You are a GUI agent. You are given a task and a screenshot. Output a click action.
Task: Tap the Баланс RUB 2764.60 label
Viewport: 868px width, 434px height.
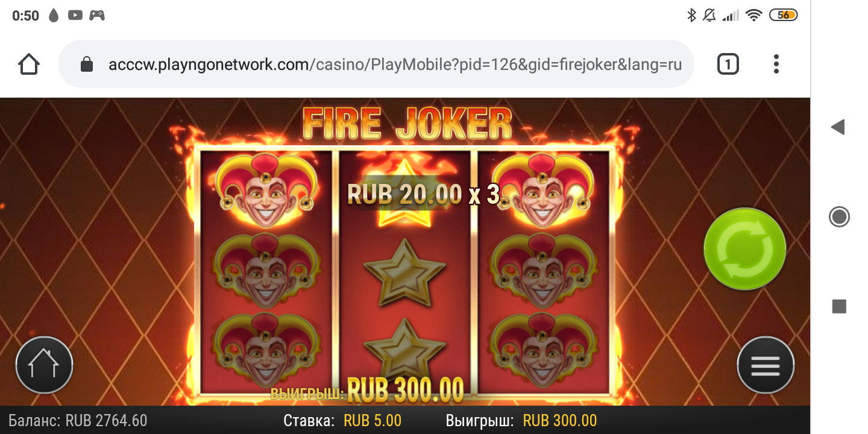[x=78, y=421]
